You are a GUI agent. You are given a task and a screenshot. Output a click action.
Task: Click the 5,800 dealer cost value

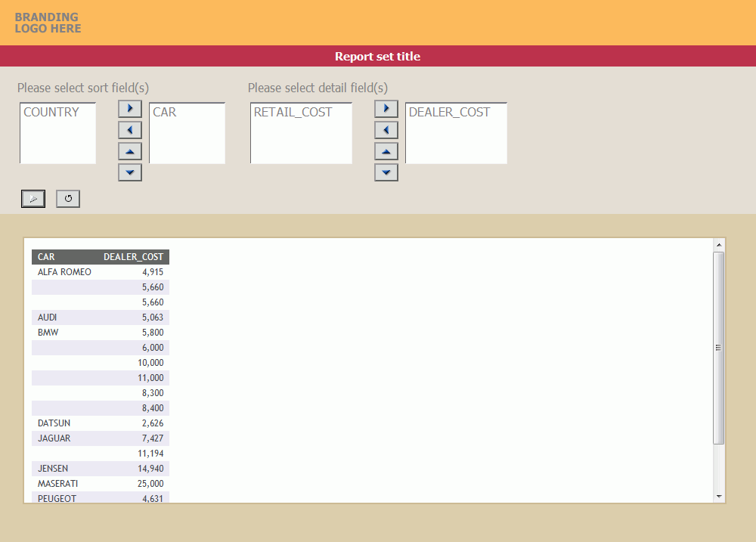click(x=153, y=333)
